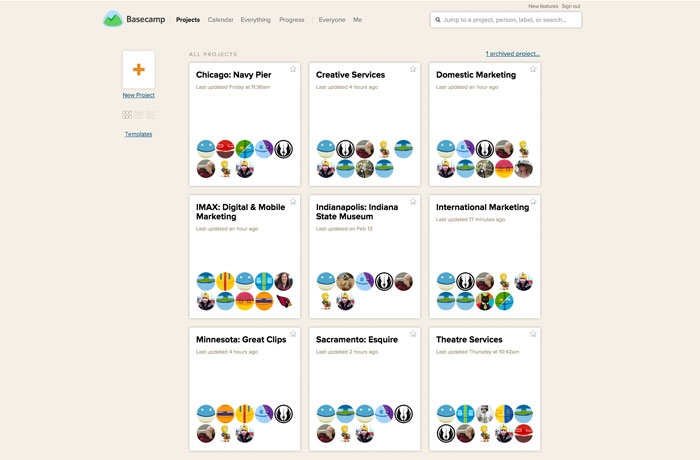Open the Me tab
Viewport: 700px width, 460px height.
coord(358,20)
